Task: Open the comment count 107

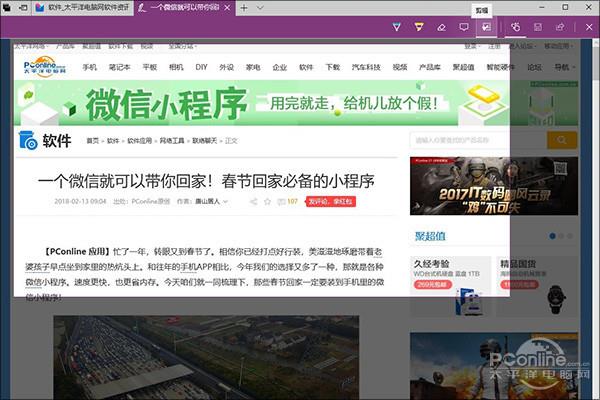Action: (x=288, y=201)
